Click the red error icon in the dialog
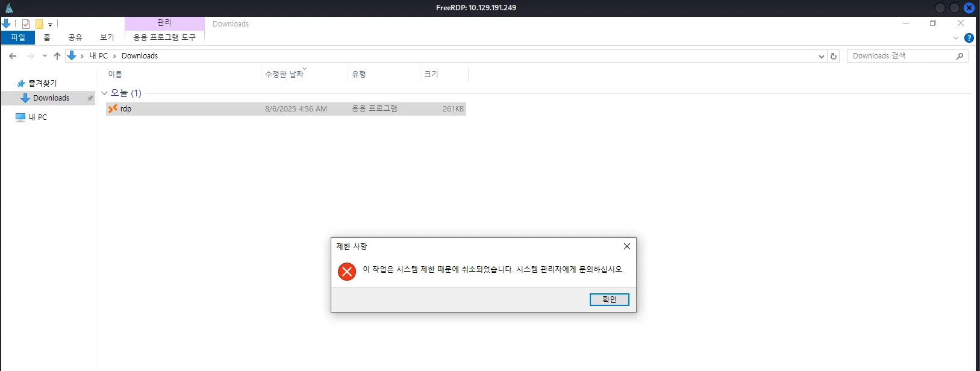The image size is (980, 371). coord(347,272)
